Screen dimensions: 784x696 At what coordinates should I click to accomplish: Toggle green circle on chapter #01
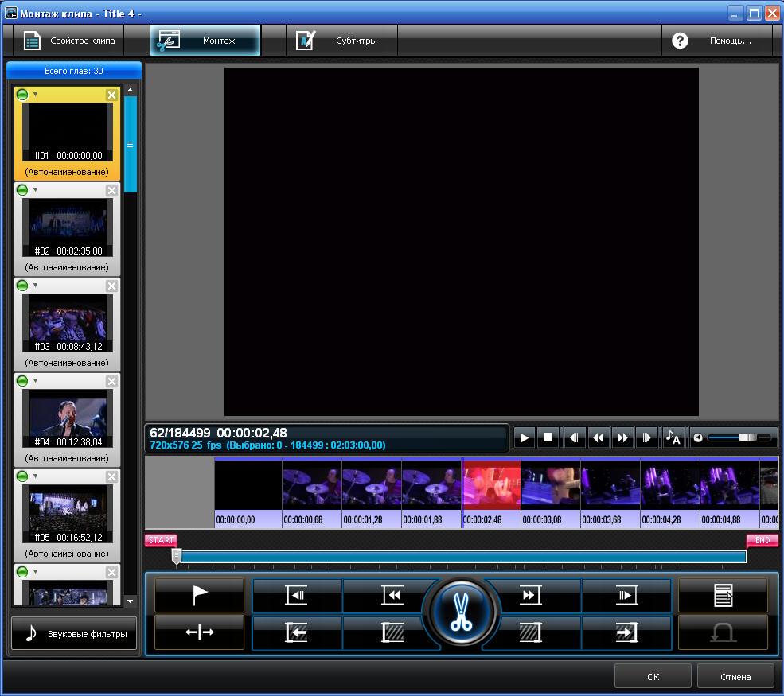[22, 95]
